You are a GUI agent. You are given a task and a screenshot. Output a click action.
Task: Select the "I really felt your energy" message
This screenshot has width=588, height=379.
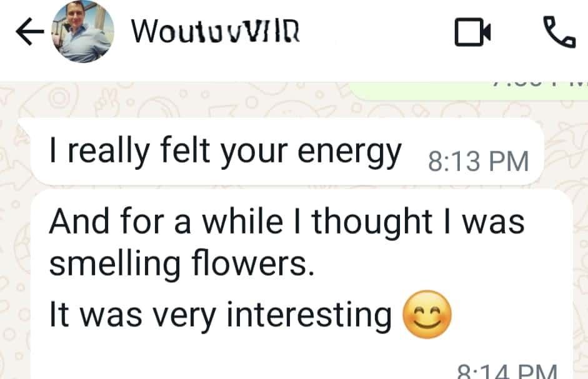pyautogui.click(x=225, y=151)
